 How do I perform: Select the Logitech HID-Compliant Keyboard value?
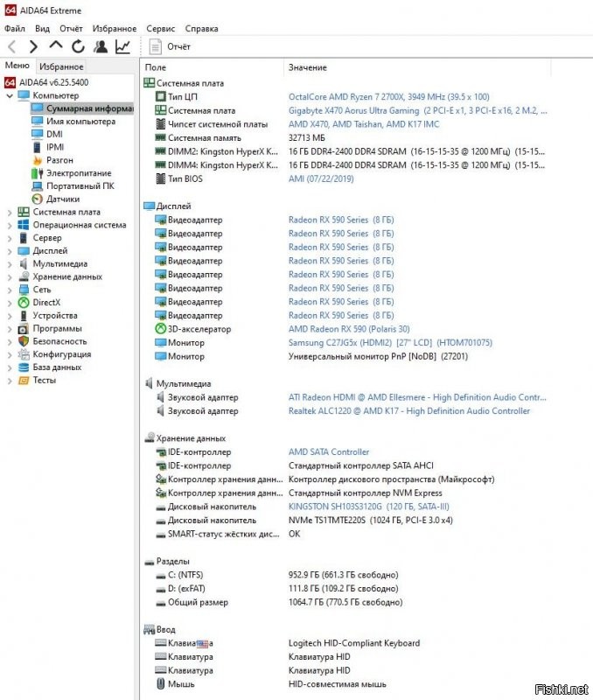pyautogui.click(x=354, y=643)
